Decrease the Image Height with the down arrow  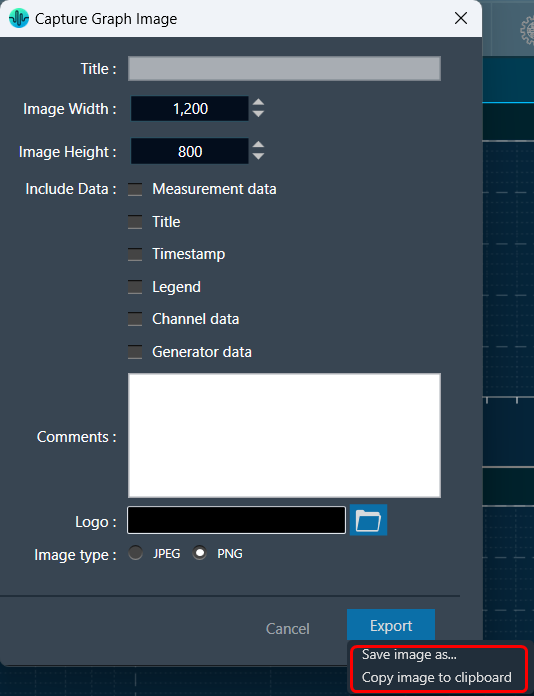coord(258,156)
